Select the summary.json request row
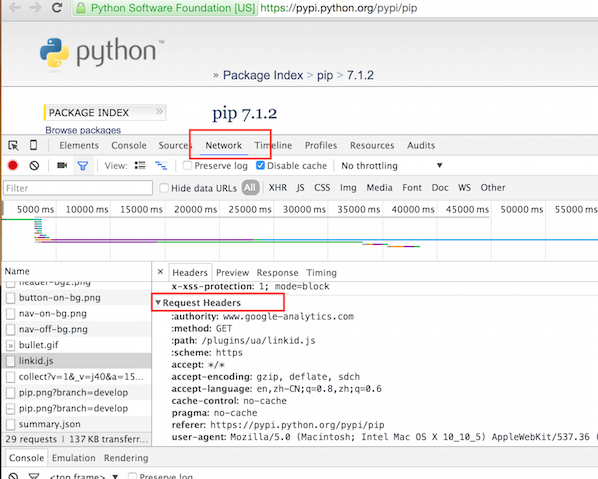Viewport: 598px width, 479px height. coord(76,424)
